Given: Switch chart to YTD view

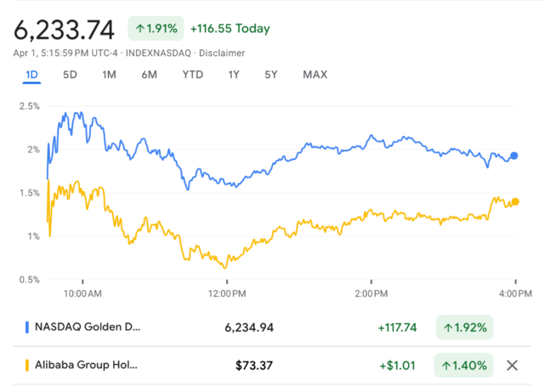Looking at the screenshot, I should click(x=192, y=75).
